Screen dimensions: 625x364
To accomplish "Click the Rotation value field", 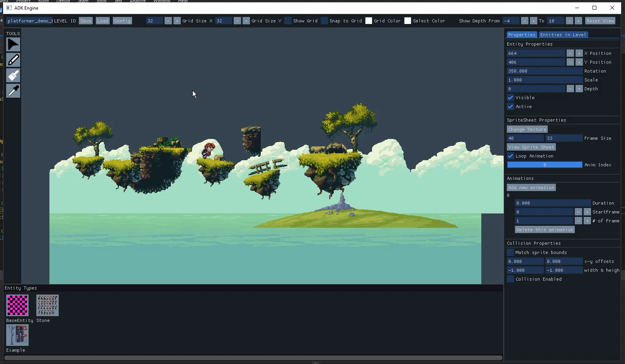I will coord(545,71).
